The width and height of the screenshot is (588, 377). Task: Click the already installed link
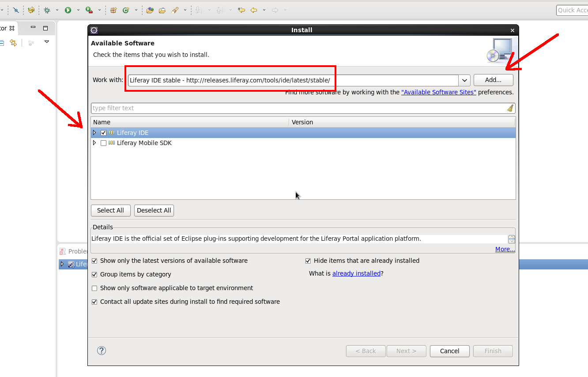356,273
